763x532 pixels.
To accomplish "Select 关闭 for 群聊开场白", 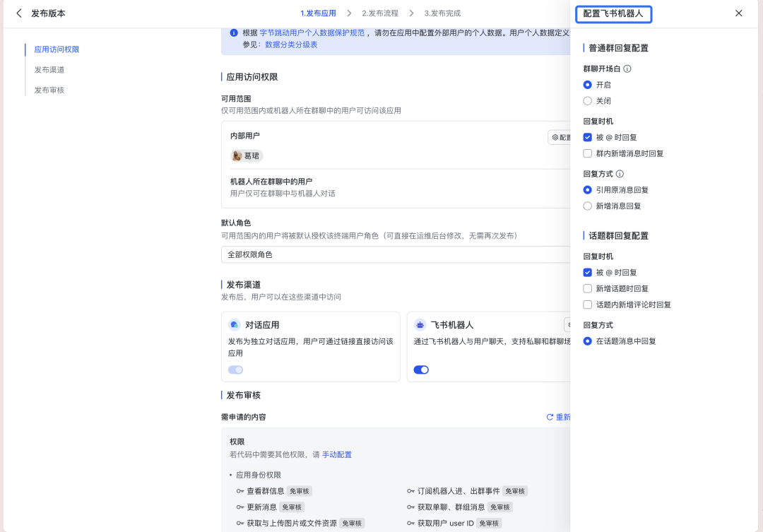I will coord(587,101).
